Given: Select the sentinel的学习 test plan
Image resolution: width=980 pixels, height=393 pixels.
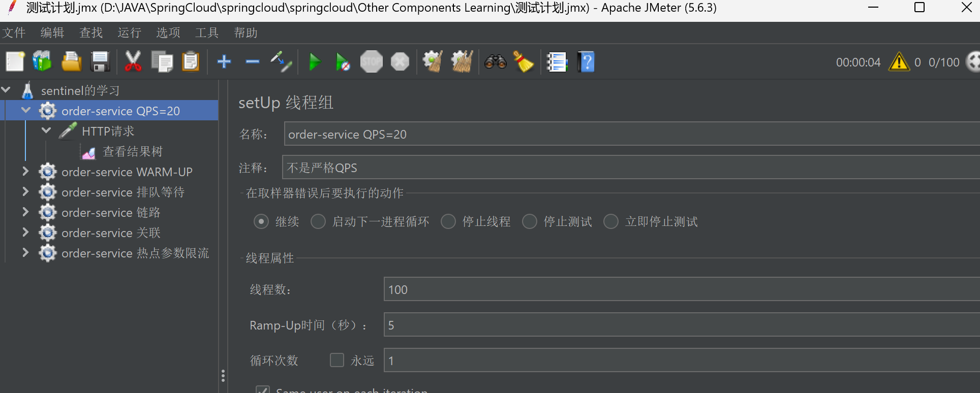Looking at the screenshot, I should (x=80, y=90).
